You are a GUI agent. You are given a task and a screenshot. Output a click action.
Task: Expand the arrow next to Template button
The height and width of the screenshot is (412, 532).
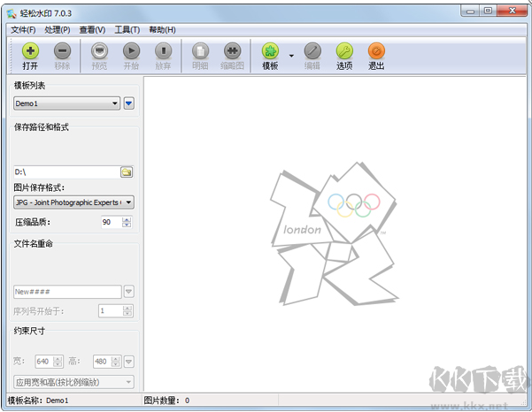(x=291, y=56)
